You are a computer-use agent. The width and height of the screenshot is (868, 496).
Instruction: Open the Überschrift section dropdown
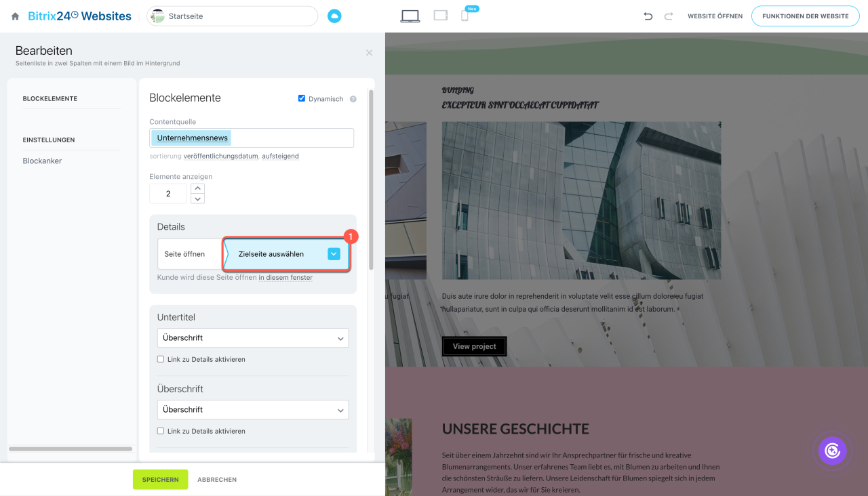point(253,409)
